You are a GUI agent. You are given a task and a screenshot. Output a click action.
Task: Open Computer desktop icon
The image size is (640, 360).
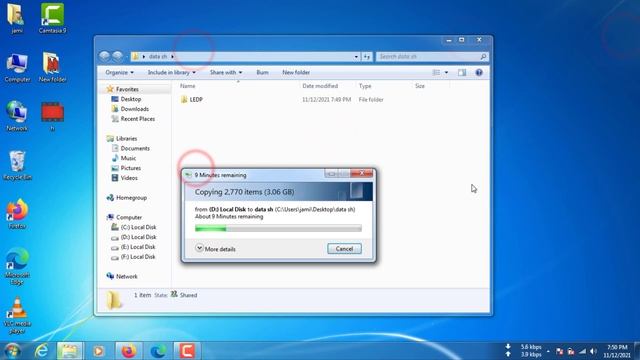tap(17, 68)
